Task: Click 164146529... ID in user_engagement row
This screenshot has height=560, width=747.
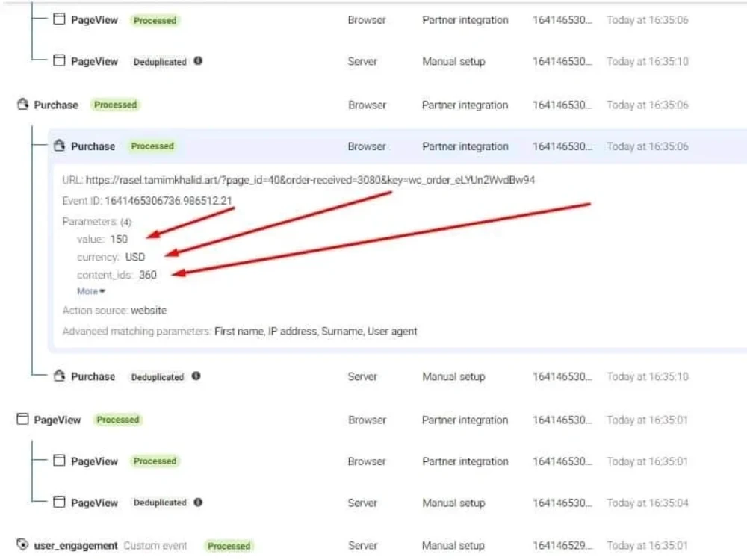Action: pos(562,545)
